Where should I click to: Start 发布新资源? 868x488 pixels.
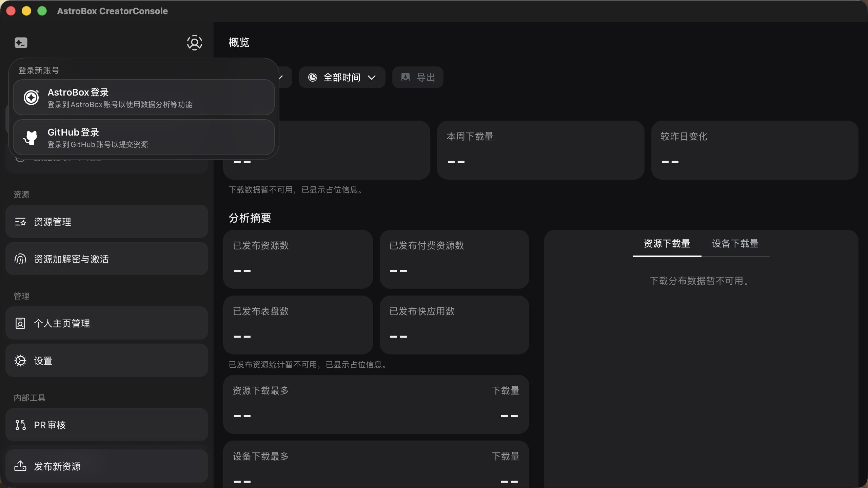107,466
